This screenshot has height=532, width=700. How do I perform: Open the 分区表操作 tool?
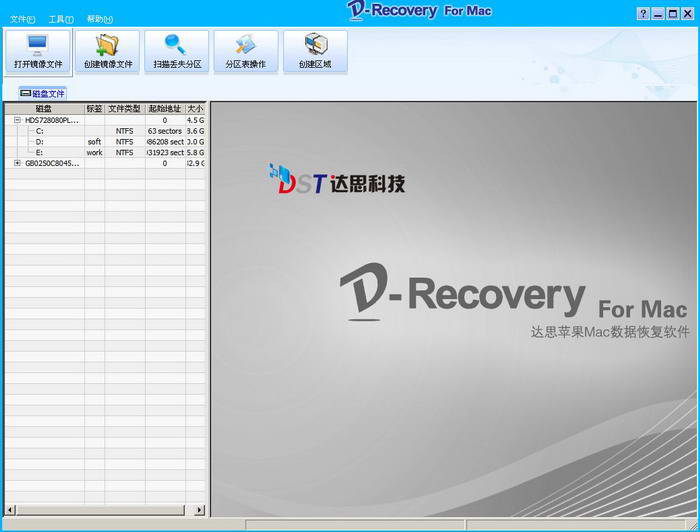click(x=246, y=52)
